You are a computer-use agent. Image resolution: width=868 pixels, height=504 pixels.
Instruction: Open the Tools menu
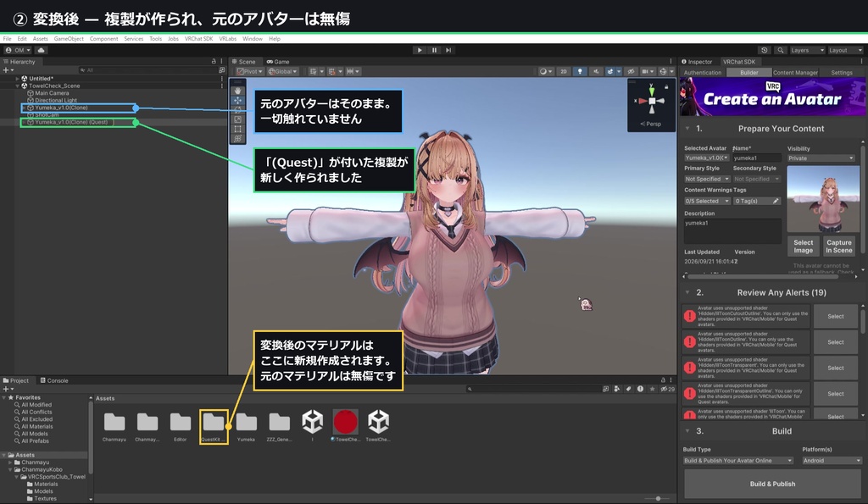point(156,39)
